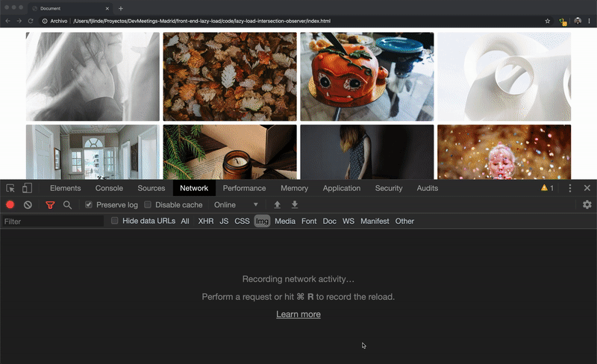Click the grayscale woman portrait thumbnail

click(93, 77)
